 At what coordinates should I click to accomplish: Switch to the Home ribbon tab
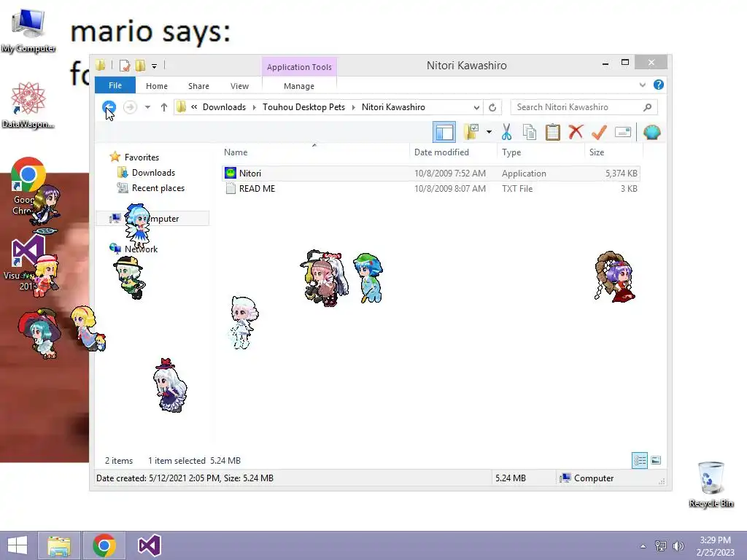[157, 86]
